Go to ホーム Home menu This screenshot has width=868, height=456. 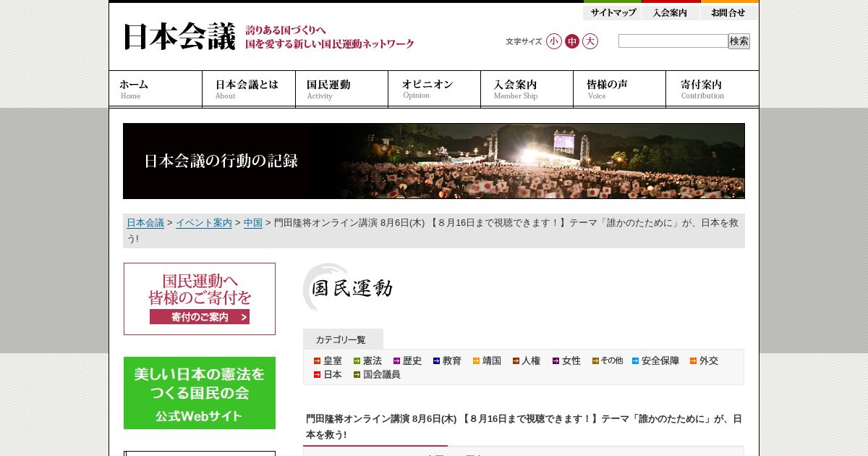tap(156, 89)
